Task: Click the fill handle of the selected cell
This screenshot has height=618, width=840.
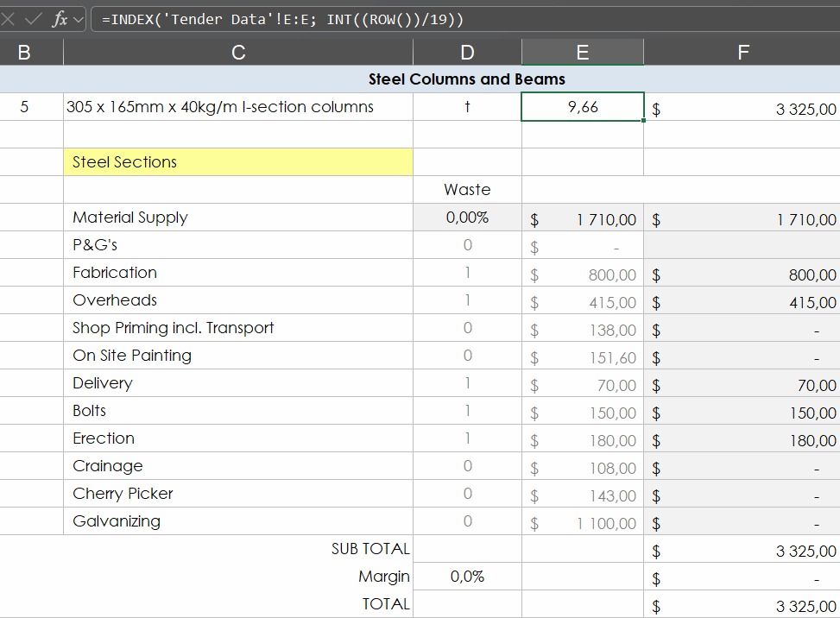Action: (642, 121)
